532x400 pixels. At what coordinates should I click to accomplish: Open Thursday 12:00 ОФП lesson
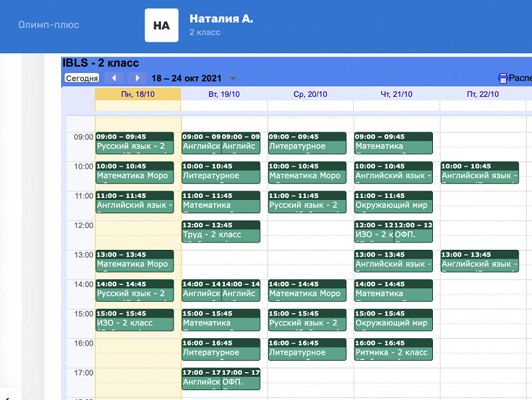click(x=413, y=231)
